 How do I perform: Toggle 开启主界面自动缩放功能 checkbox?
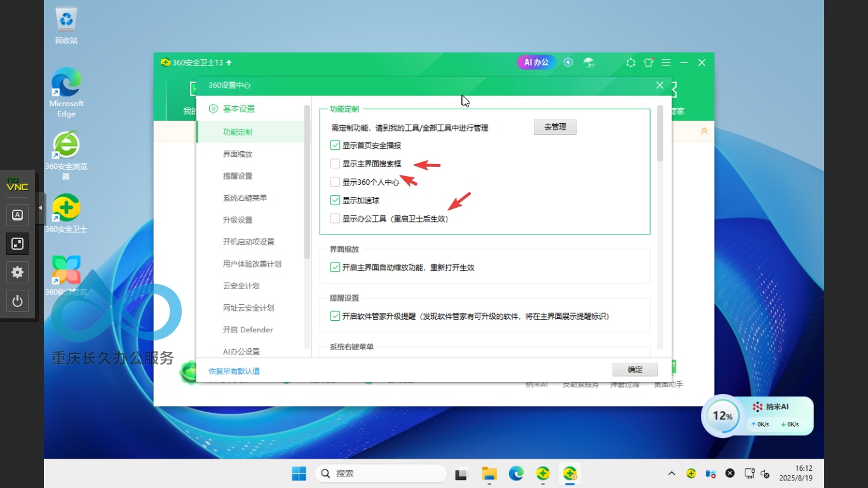coord(336,268)
